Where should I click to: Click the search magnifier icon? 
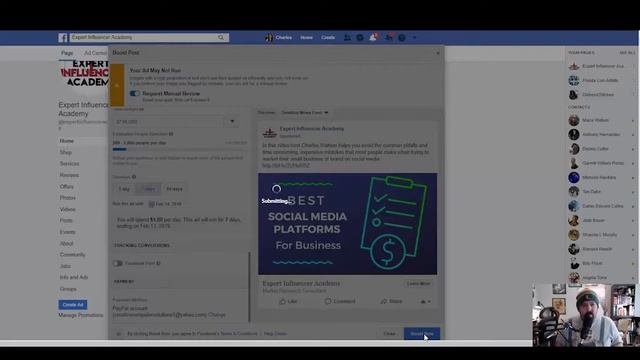click(221, 38)
